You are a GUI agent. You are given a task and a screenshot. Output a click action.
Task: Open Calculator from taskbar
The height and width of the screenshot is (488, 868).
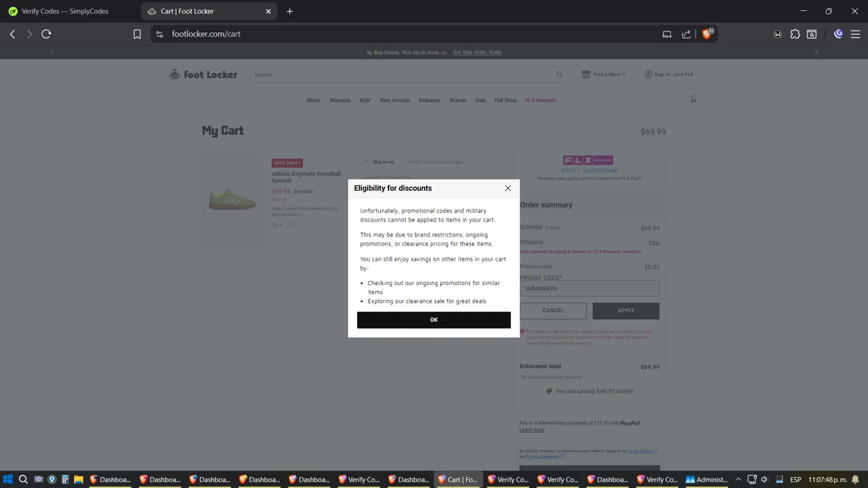point(65,479)
